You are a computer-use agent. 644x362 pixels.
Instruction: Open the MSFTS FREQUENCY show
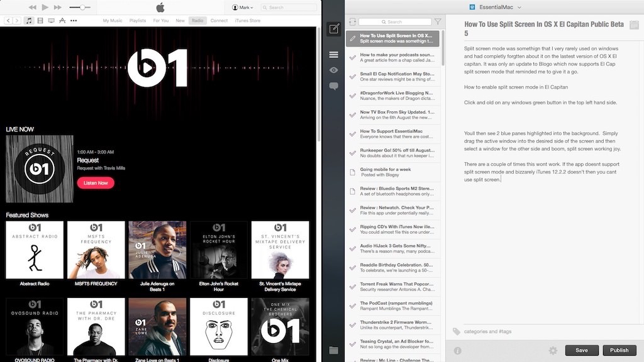click(96, 250)
